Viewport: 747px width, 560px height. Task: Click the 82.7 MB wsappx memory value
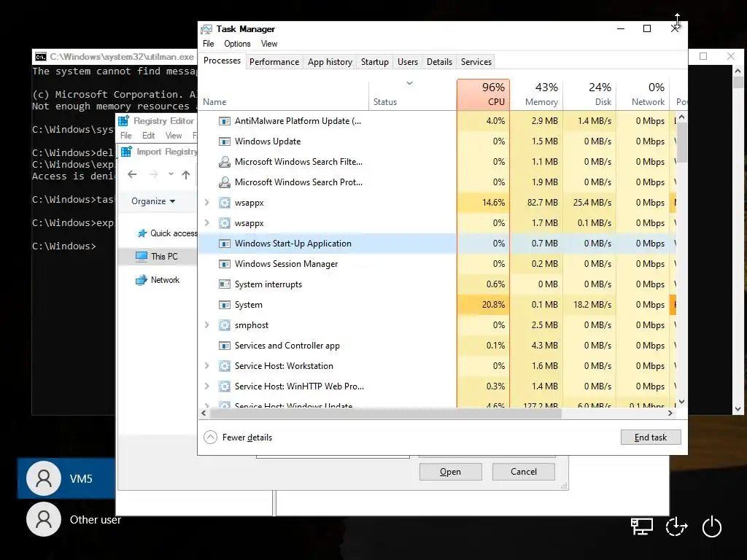pos(542,203)
